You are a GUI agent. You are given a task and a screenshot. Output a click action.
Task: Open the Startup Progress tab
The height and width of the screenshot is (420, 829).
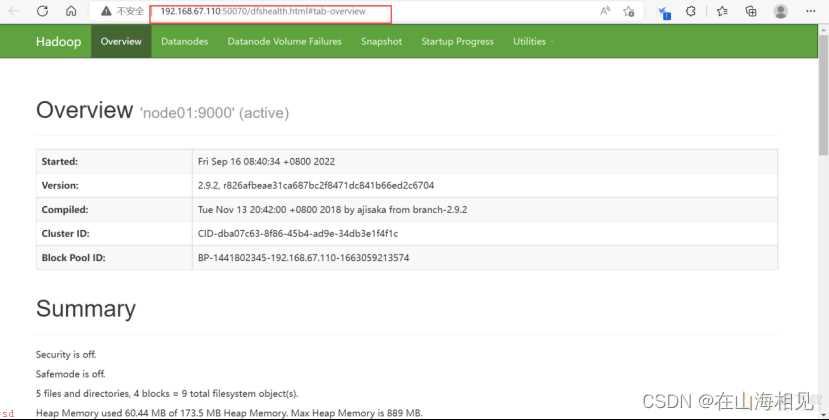coord(457,41)
